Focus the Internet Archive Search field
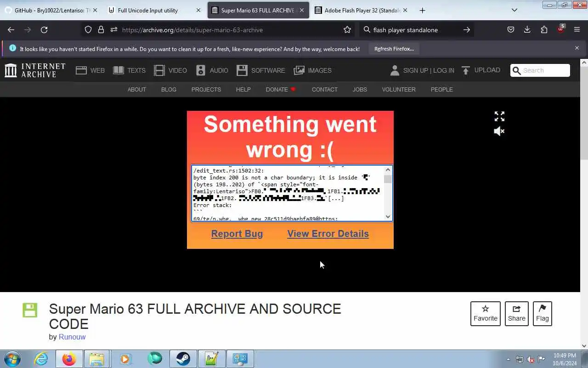The height and width of the screenshot is (368, 588). 540,70
